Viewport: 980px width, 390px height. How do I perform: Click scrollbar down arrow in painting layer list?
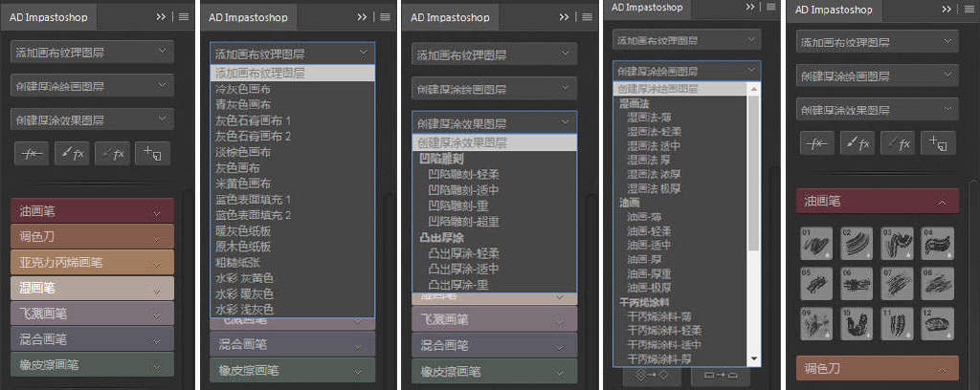pos(754,359)
